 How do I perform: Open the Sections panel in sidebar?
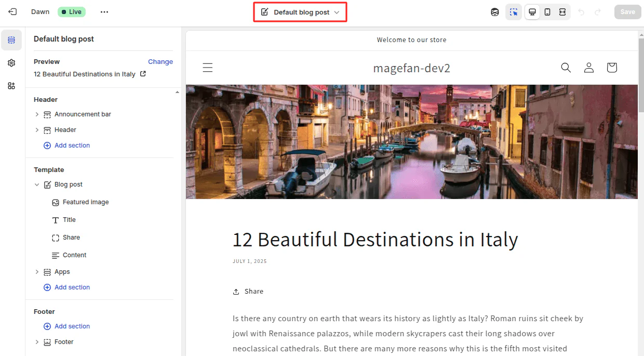[11, 40]
